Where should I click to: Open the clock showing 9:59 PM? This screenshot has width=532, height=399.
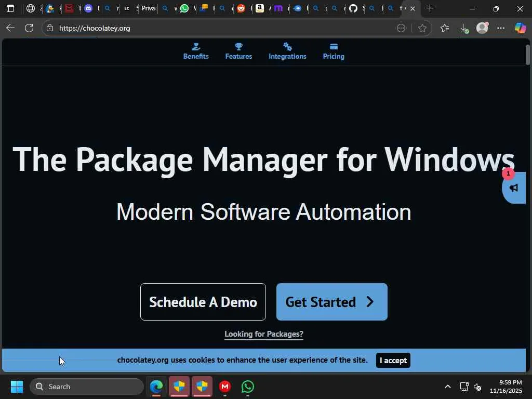coord(506,387)
